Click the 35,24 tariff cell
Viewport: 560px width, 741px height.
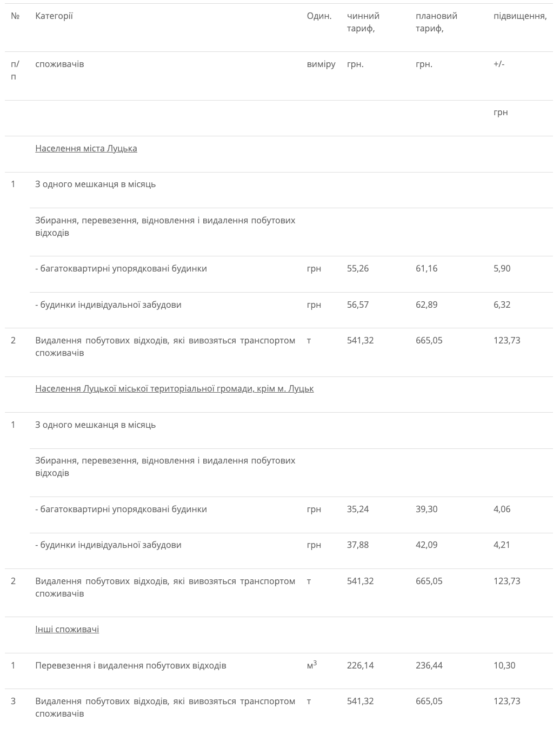click(x=358, y=509)
